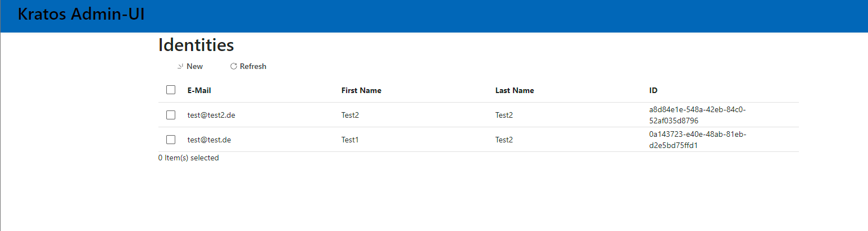Viewport: 868px width, 231px height.
Task: Click the ID column header
Action: coord(653,90)
